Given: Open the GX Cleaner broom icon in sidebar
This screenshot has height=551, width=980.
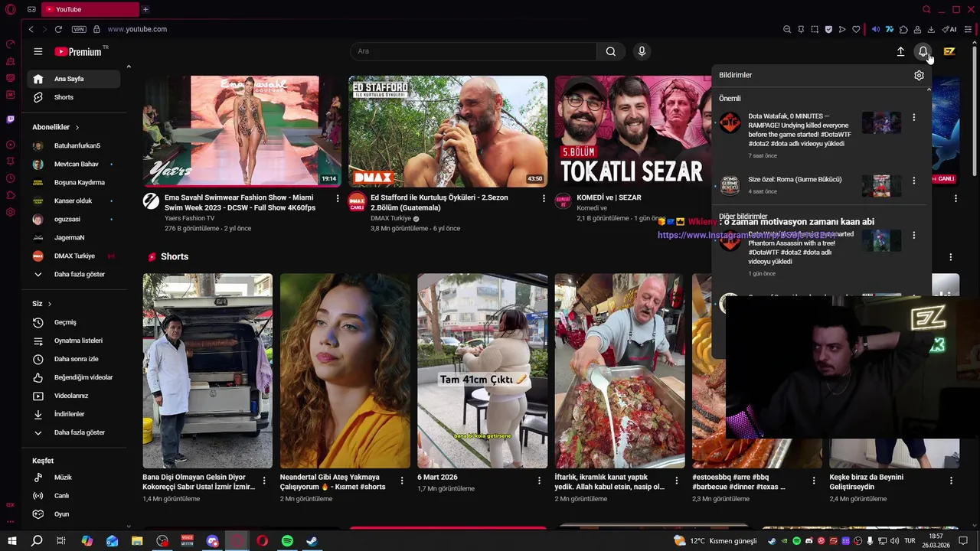Looking at the screenshot, I should (x=10, y=61).
